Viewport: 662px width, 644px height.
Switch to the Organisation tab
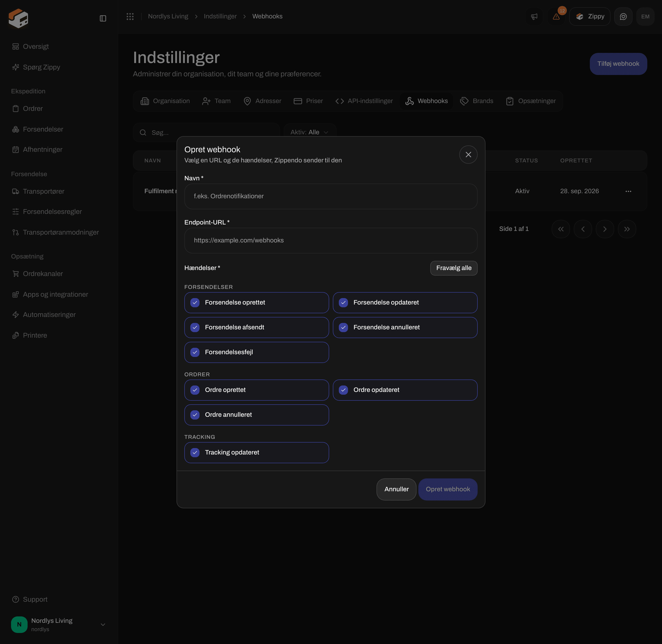[x=165, y=101]
